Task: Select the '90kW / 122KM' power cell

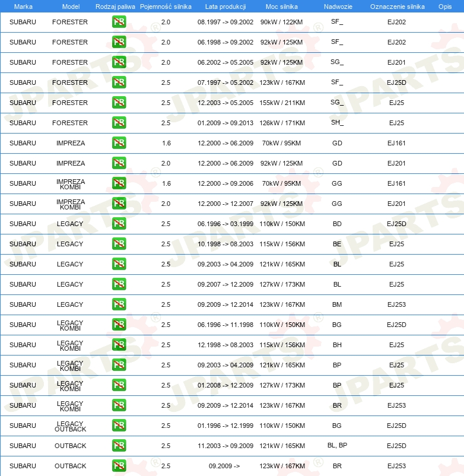Action: tap(282, 22)
